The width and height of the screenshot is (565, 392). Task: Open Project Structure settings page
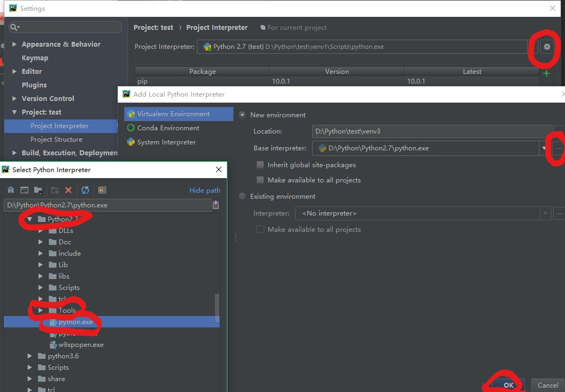tap(56, 139)
